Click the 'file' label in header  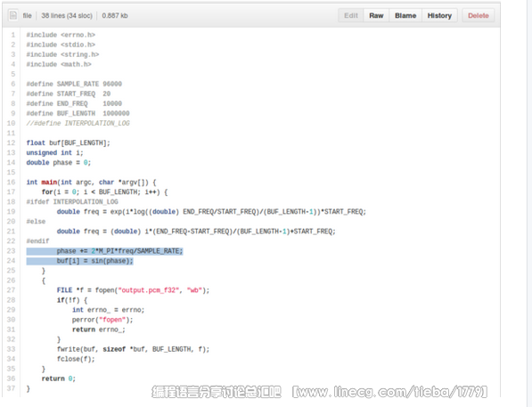coord(27,16)
